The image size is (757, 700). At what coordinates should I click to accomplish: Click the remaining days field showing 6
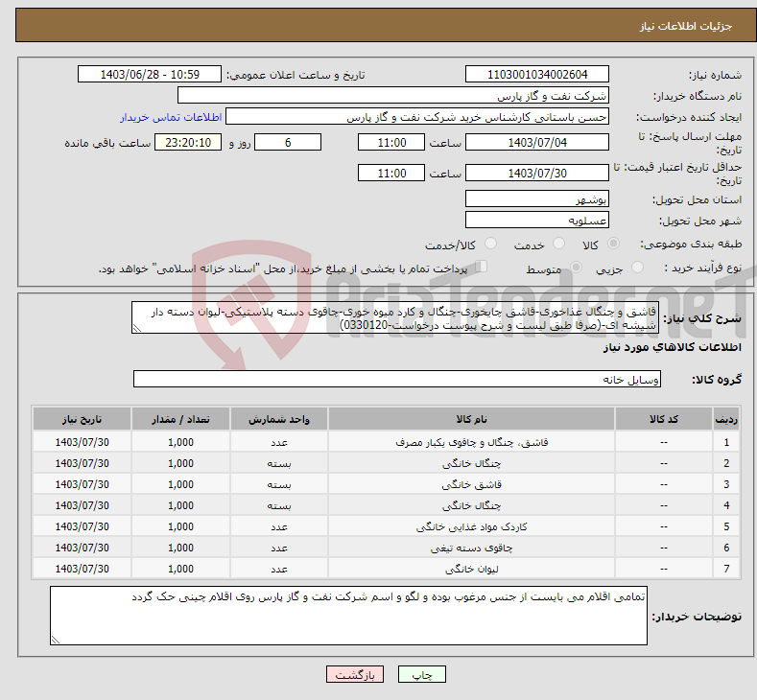(288, 142)
